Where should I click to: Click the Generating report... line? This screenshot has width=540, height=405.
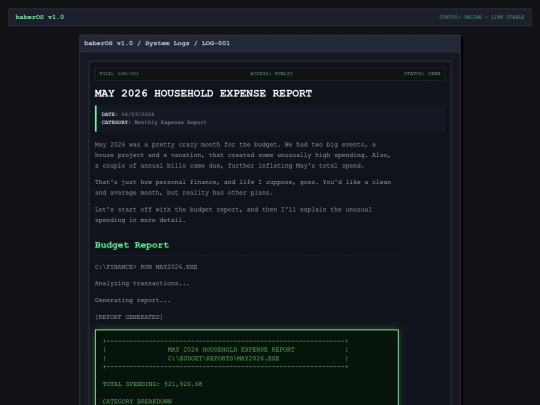point(133,300)
